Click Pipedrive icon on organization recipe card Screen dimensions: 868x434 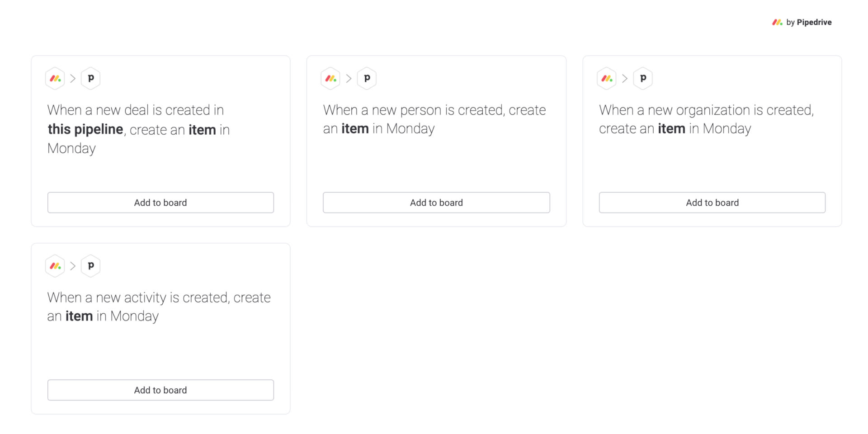click(x=643, y=79)
